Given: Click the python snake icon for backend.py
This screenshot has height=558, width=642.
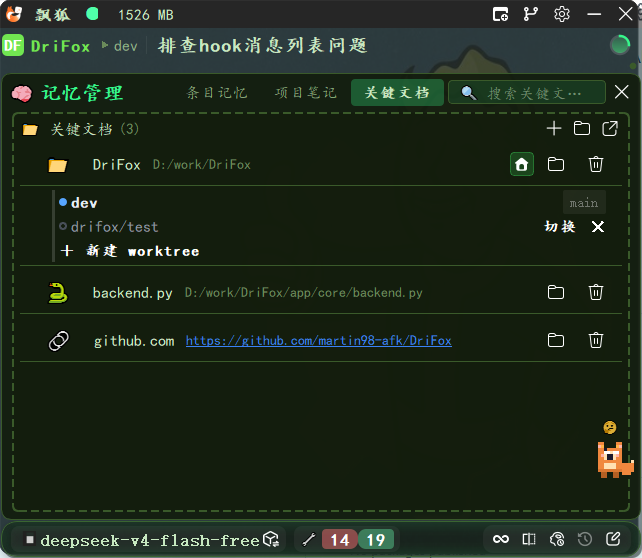Looking at the screenshot, I should click(58, 293).
